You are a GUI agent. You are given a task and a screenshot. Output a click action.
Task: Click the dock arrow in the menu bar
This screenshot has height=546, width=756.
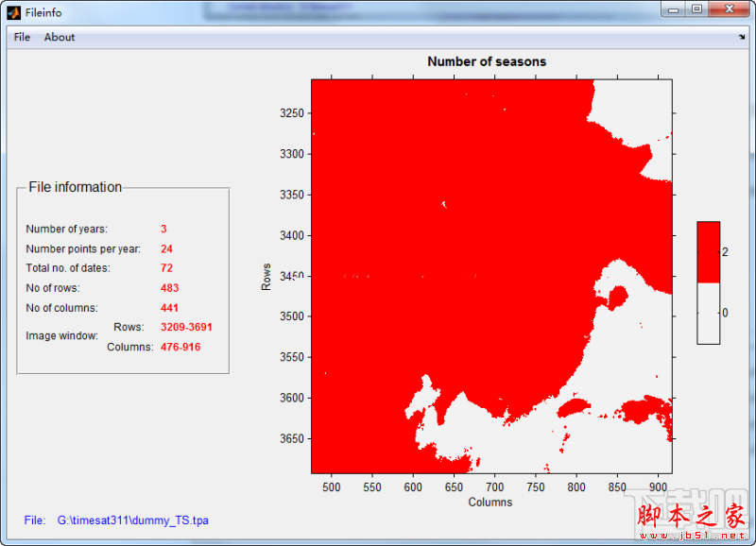click(742, 38)
